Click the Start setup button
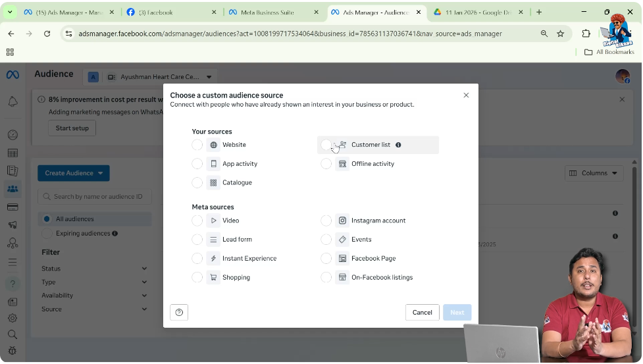Viewport: 643px width, 364px height. (72, 128)
